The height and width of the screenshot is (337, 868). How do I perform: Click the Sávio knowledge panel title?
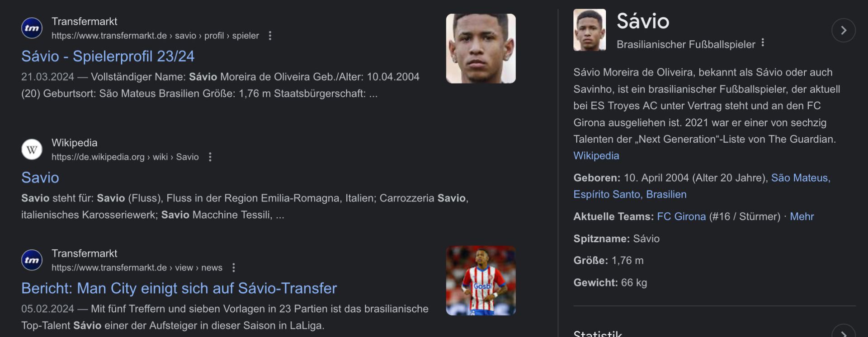[642, 21]
